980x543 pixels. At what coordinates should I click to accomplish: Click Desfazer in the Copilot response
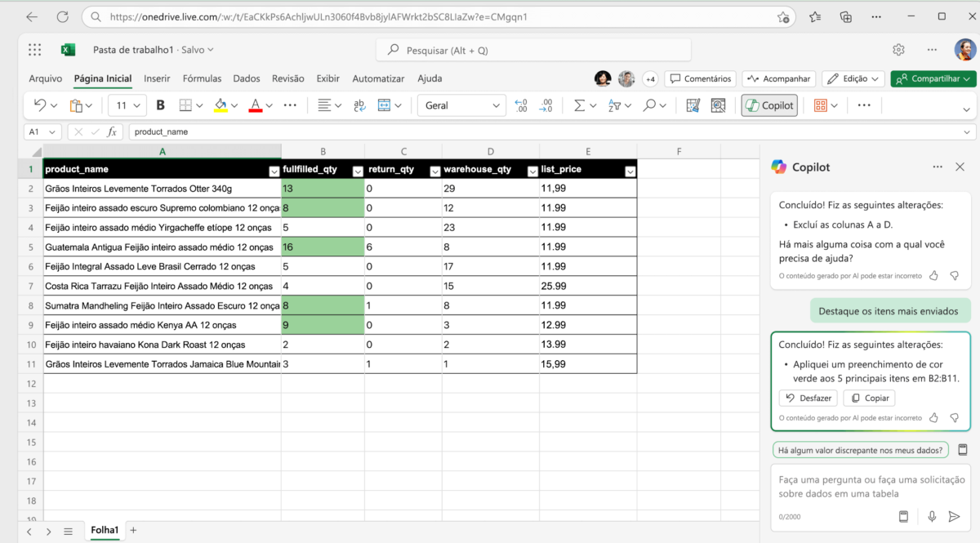click(808, 398)
